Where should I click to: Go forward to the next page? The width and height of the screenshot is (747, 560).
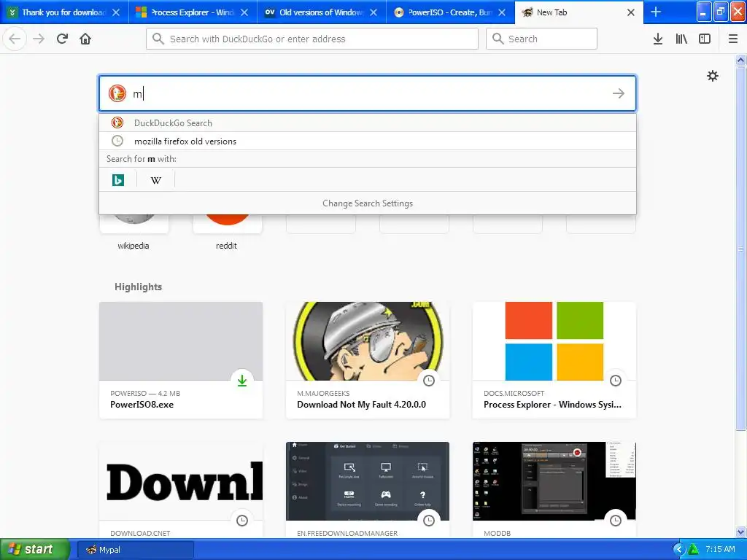(x=39, y=39)
